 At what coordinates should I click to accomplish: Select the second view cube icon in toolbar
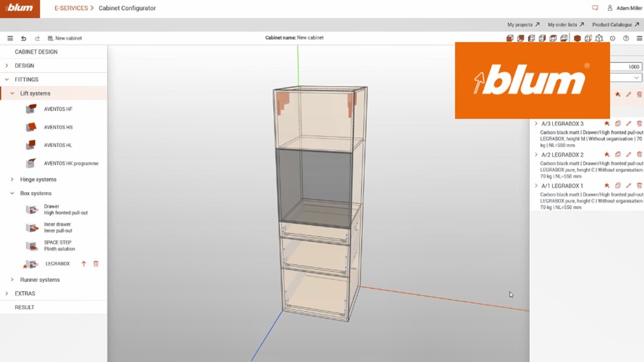(x=521, y=38)
